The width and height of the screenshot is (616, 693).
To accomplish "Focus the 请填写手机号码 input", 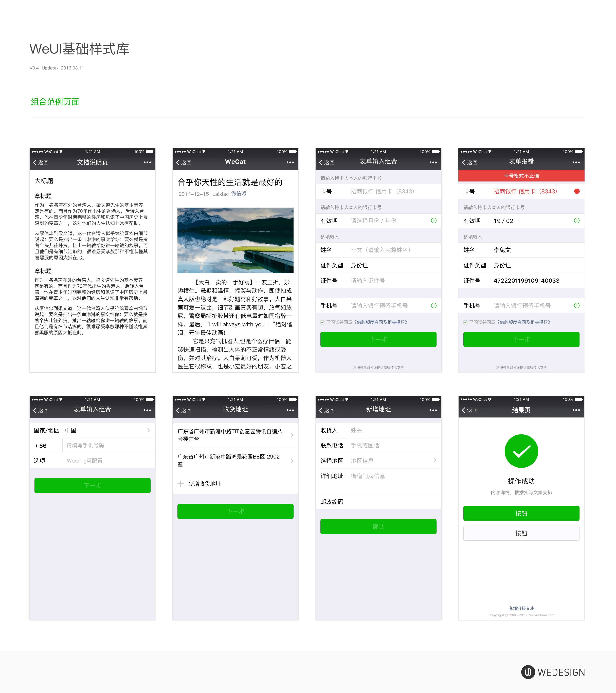I will (108, 446).
